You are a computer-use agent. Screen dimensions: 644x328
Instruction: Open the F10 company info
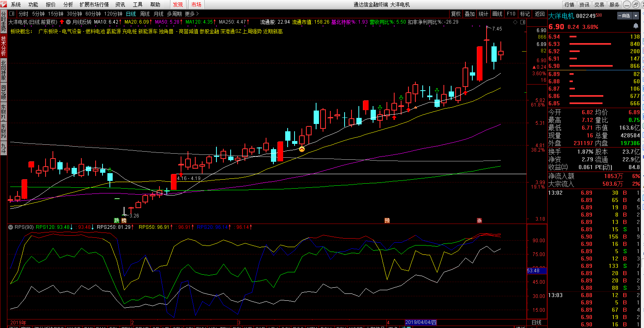tap(511, 14)
